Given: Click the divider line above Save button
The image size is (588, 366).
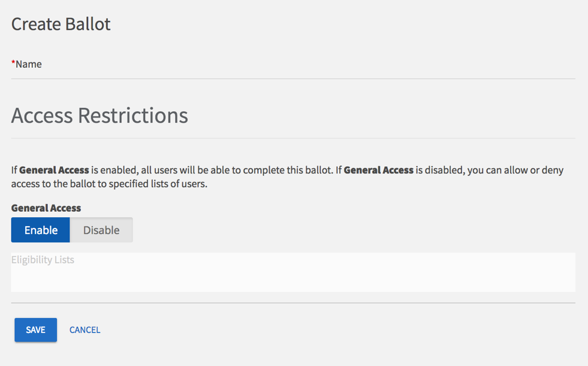Looking at the screenshot, I should (x=293, y=303).
